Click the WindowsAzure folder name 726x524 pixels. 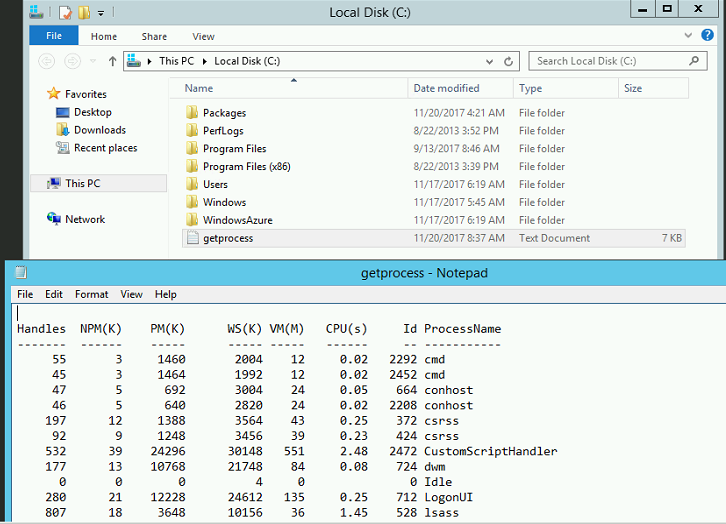pos(238,220)
